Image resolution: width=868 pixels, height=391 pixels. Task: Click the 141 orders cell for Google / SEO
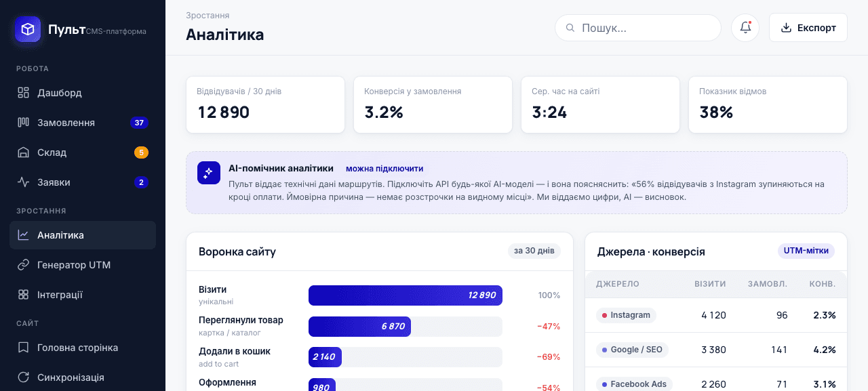point(780,350)
